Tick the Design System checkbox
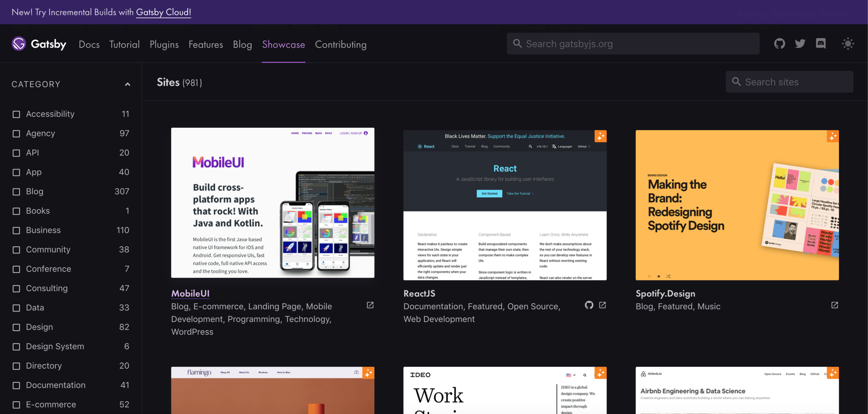This screenshot has height=414, width=868. pos(16,347)
